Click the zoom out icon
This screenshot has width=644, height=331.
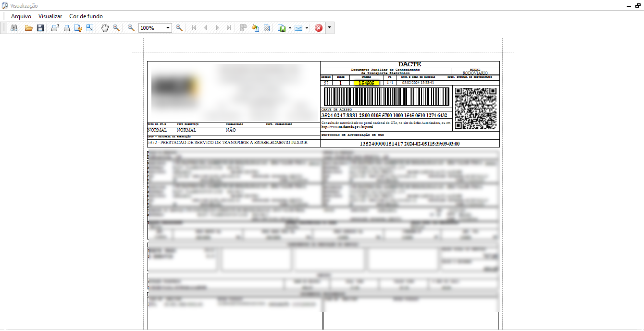[131, 28]
